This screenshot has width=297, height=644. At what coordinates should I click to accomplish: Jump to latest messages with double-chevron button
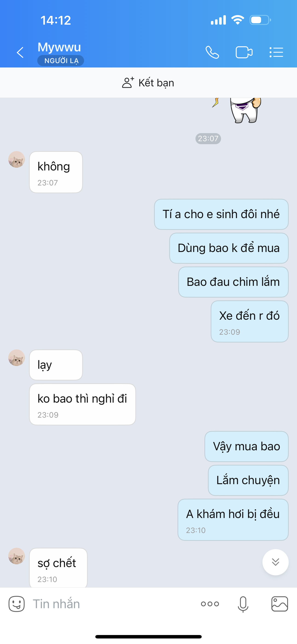[x=276, y=562]
